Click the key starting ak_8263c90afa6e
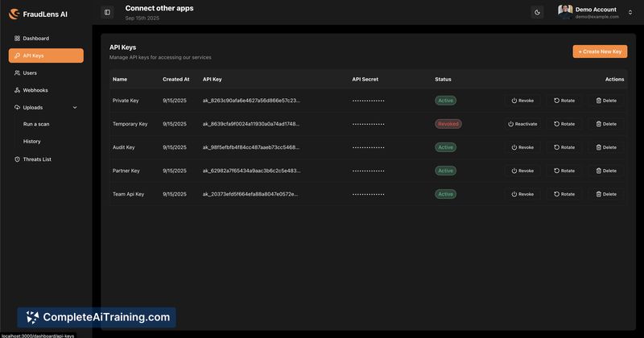This screenshot has width=644, height=338. pyautogui.click(x=251, y=101)
